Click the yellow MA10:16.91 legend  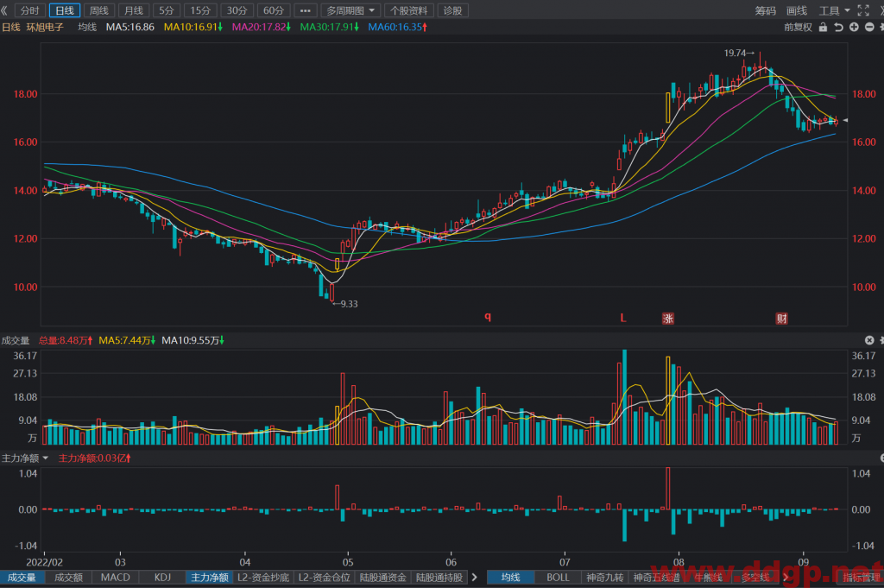[x=193, y=27]
